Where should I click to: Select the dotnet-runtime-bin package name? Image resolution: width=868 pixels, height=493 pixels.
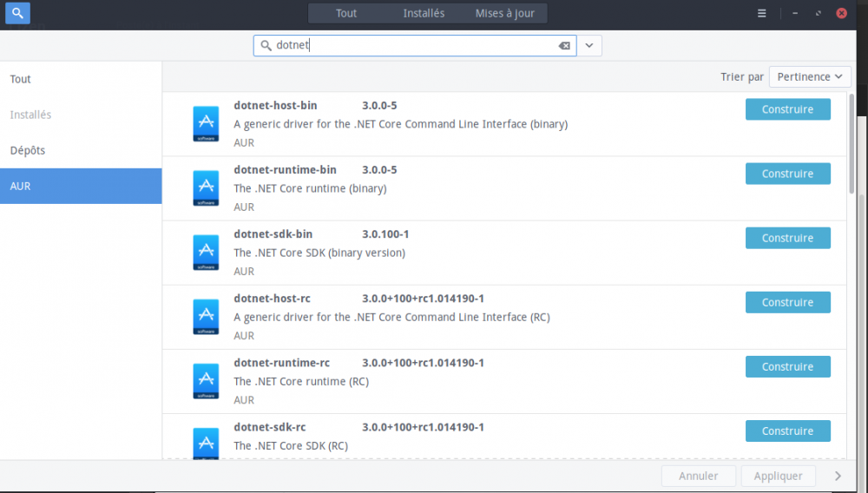tap(285, 169)
